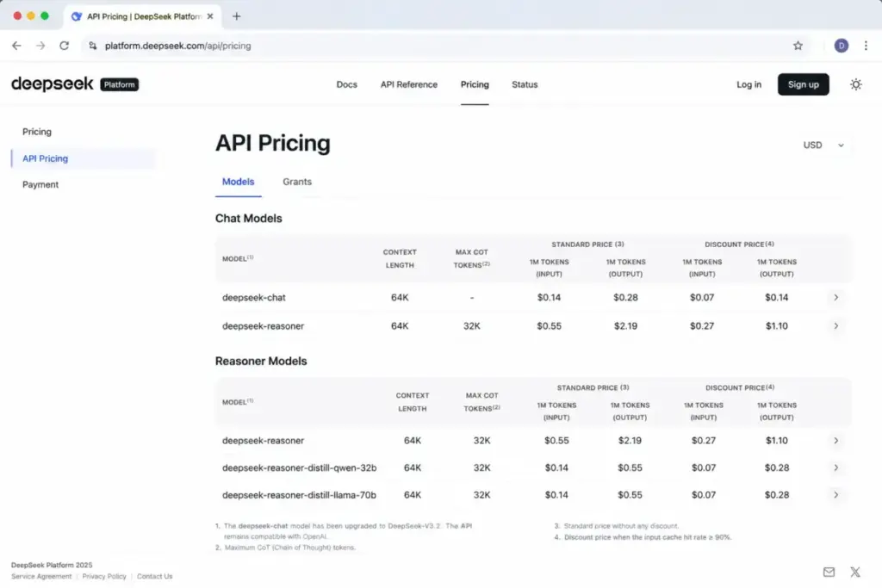Expand deepseek-reasoner row in Chat Models
This screenshot has height=588, width=882.
[835, 326]
